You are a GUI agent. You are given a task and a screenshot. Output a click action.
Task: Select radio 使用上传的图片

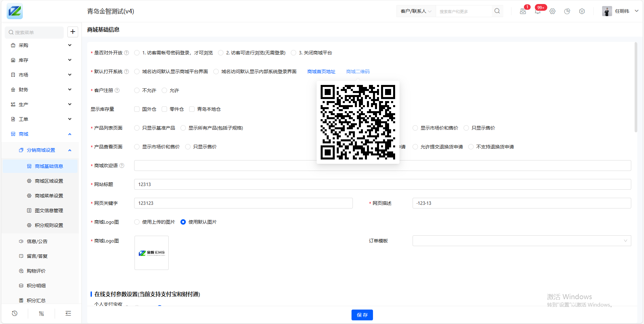(x=137, y=222)
